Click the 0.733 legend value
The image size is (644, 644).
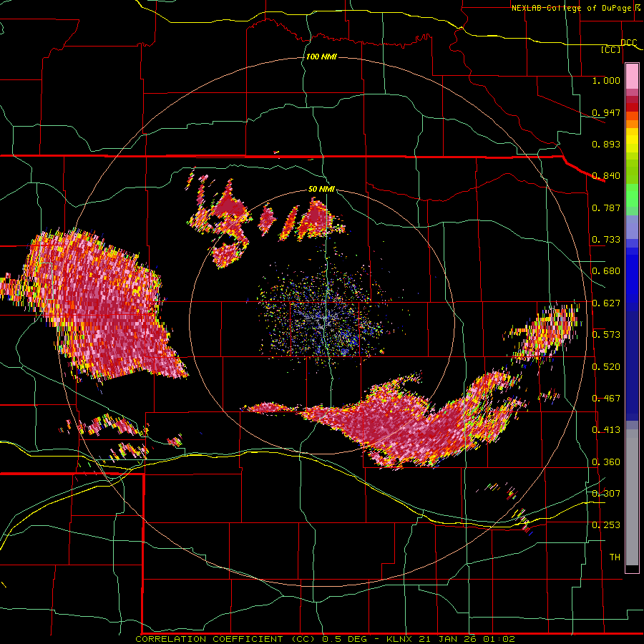click(x=606, y=240)
